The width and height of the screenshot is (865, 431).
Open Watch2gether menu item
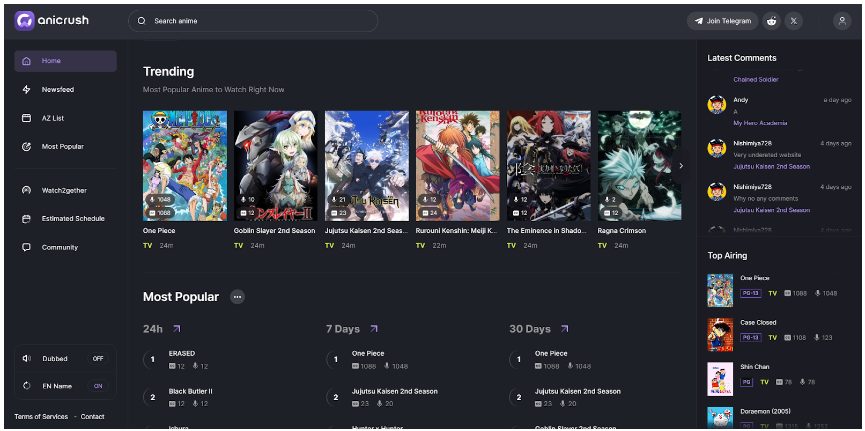coord(66,190)
